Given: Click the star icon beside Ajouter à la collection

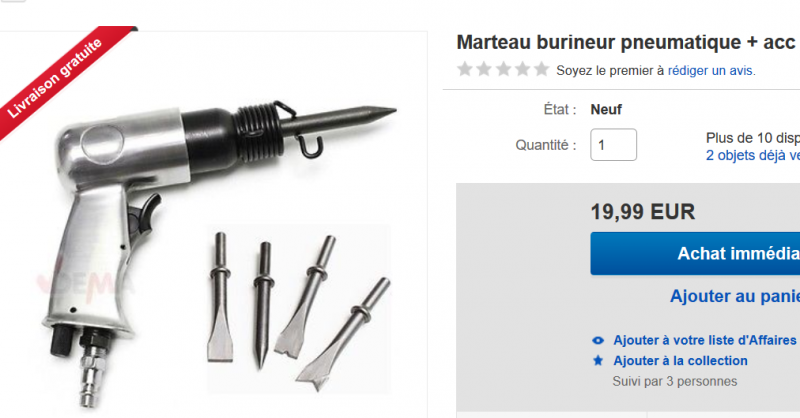Looking at the screenshot, I should 598,361.
